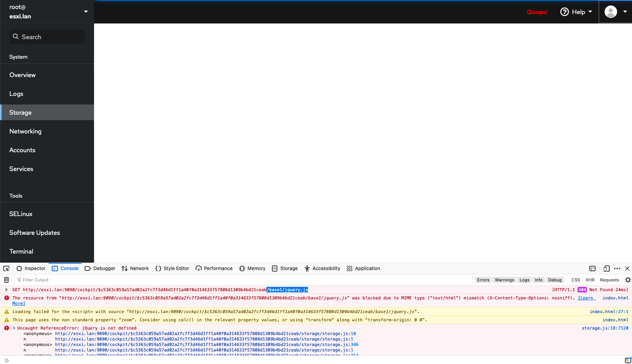The height and width of the screenshot is (364, 632).
Task: Clear console output with the trash icon
Action: point(6,280)
